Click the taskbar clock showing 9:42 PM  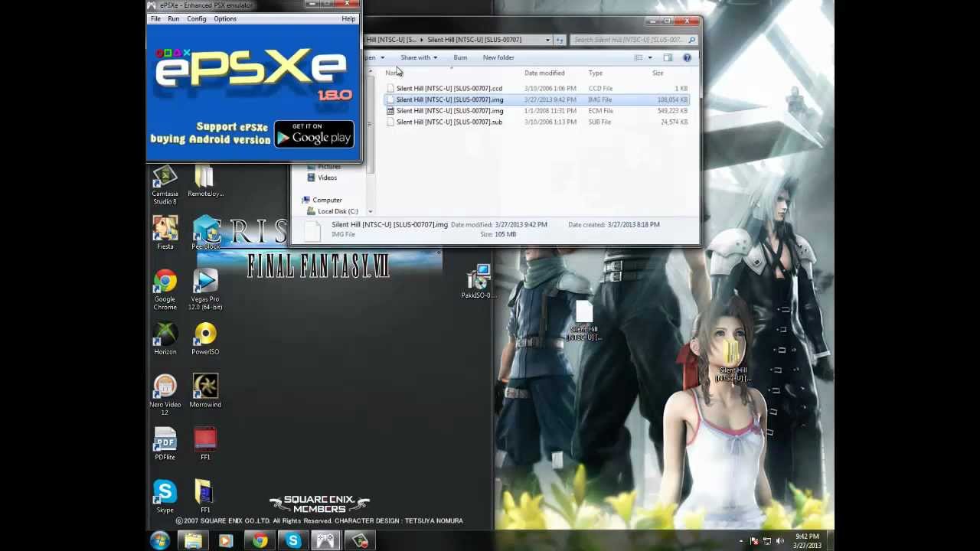(807, 541)
